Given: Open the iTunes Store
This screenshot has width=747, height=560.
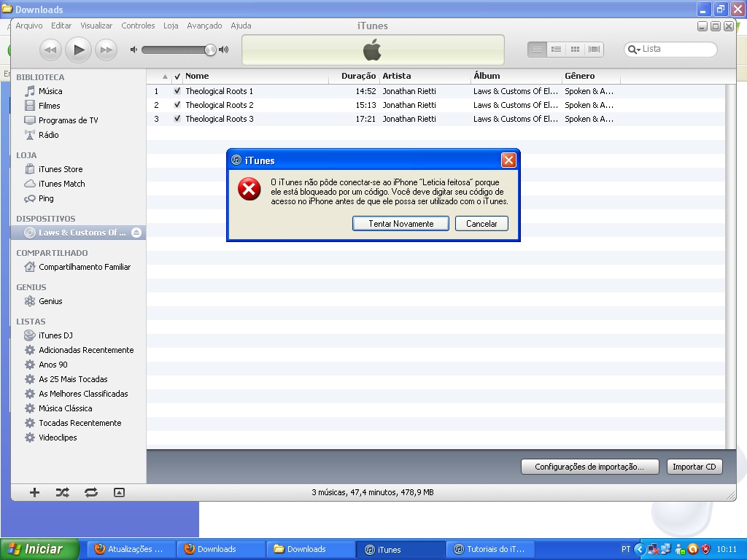Looking at the screenshot, I should click(x=61, y=169).
